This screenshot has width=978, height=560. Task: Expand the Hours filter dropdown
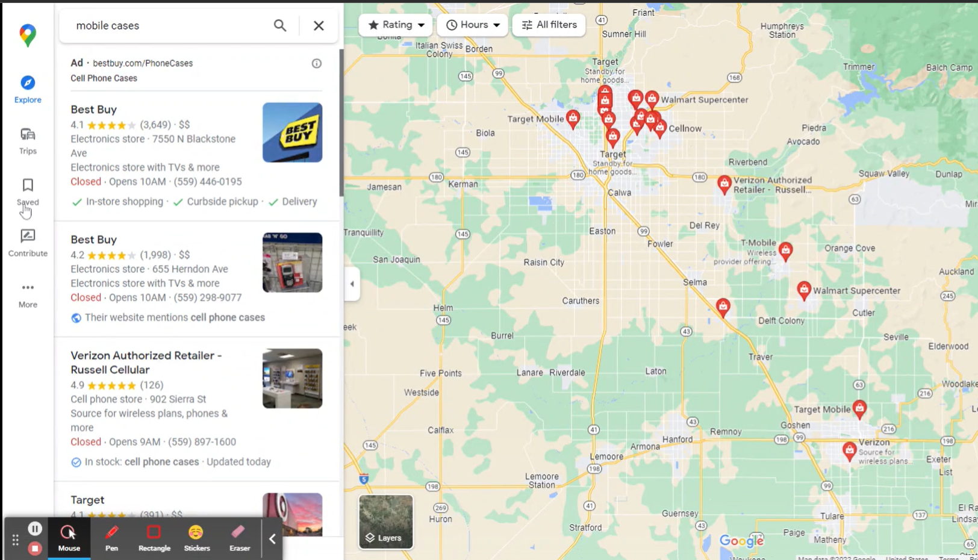[x=473, y=25]
